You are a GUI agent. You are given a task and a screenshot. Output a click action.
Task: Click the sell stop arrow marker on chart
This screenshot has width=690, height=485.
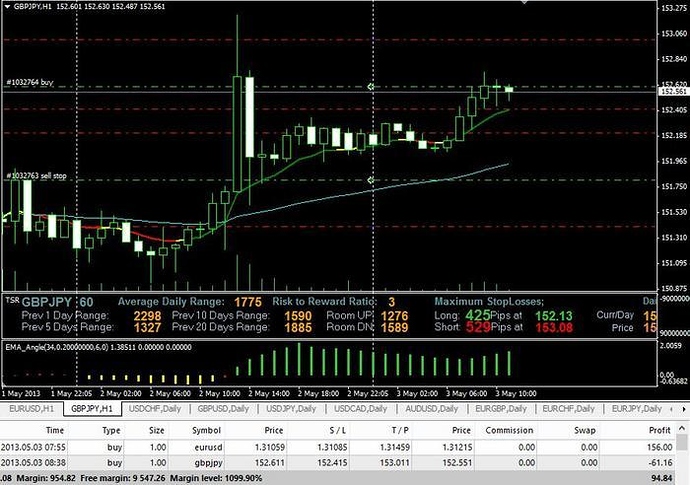(x=371, y=180)
